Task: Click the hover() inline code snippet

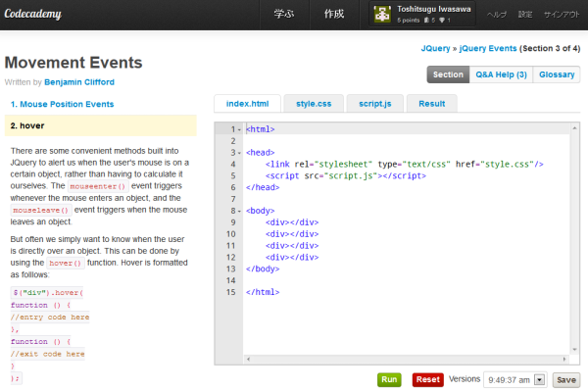Action: point(66,264)
